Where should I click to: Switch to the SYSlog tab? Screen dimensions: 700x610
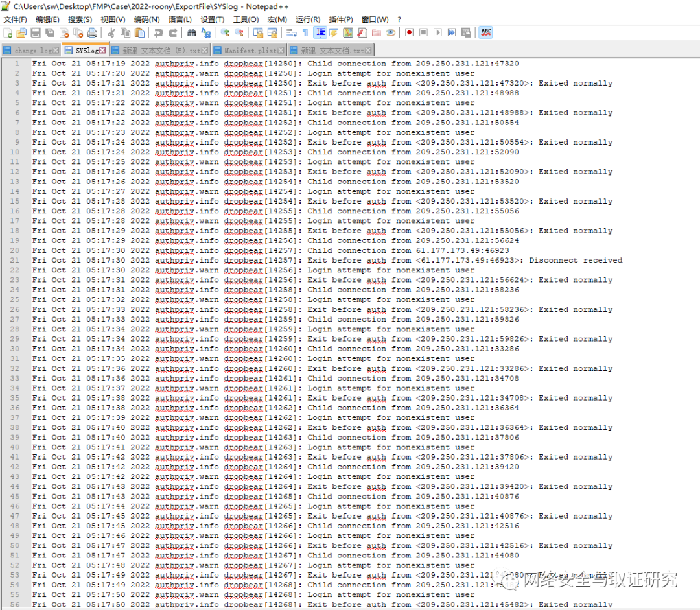85,51
